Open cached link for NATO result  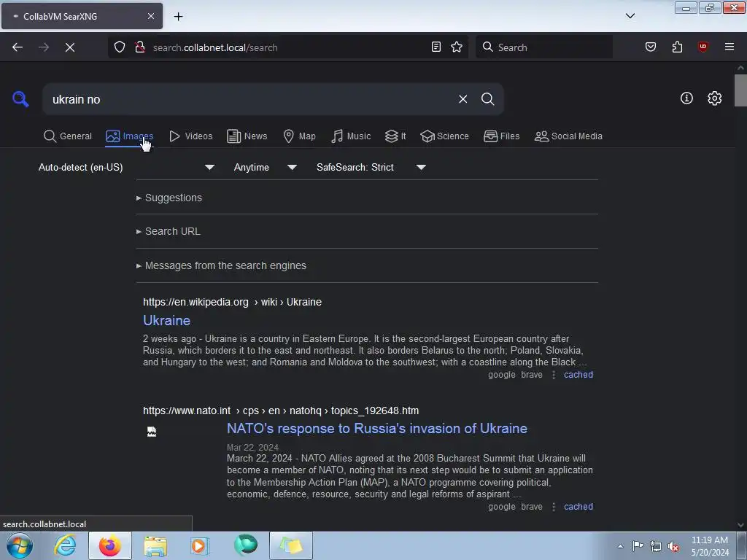pyautogui.click(x=578, y=507)
